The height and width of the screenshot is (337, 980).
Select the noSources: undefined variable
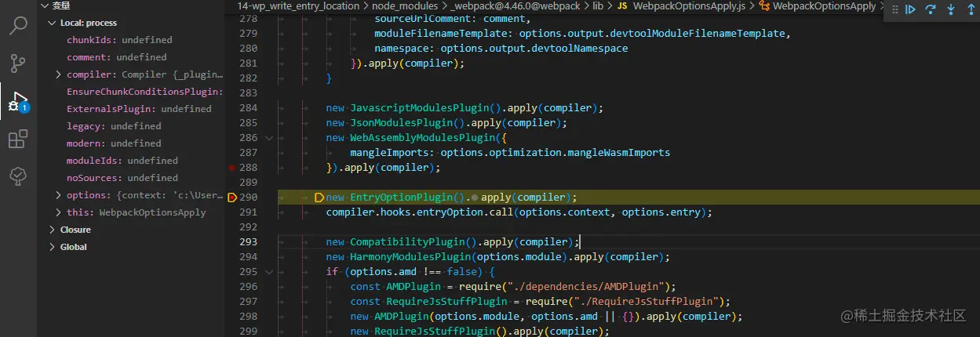tap(122, 178)
